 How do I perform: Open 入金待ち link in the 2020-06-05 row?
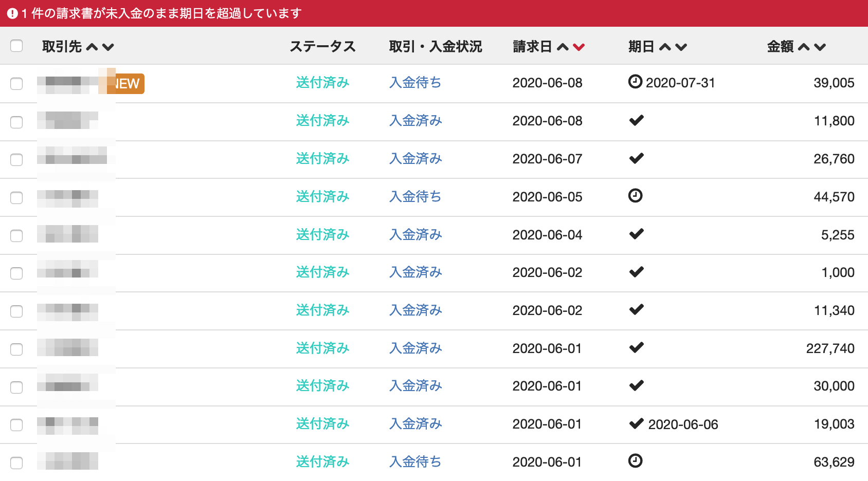[x=415, y=197]
